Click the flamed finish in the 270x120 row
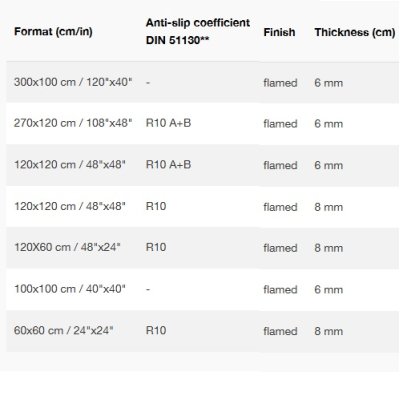 click(x=280, y=124)
